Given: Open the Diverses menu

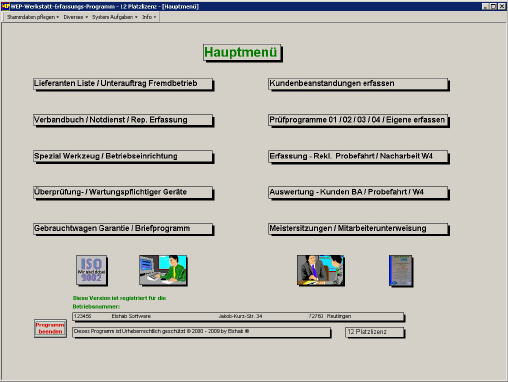Looking at the screenshot, I should (75, 17).
